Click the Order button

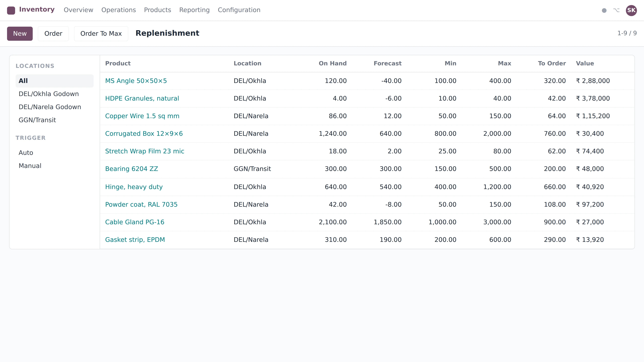[53, 34]
